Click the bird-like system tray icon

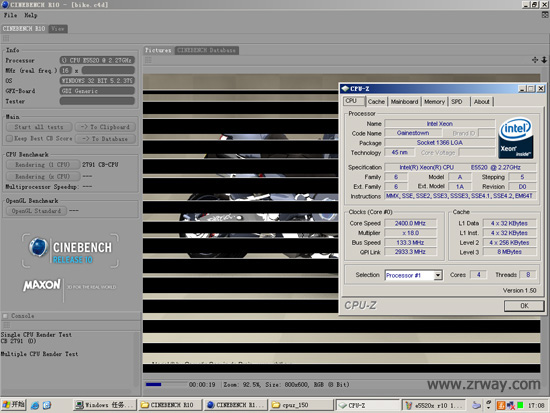pos(476,405)
